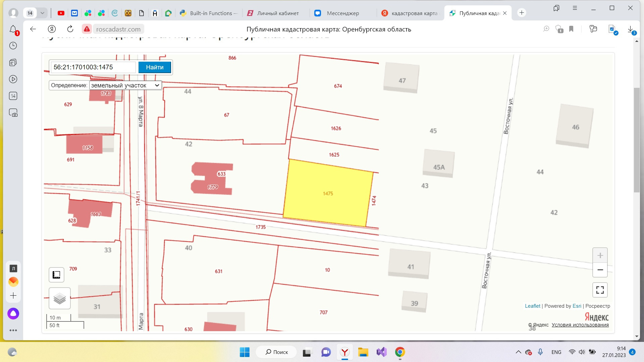This screenshot has height=362, width=644.
Task: Toggle fullscreen map view
Action: tap(600, 290)
